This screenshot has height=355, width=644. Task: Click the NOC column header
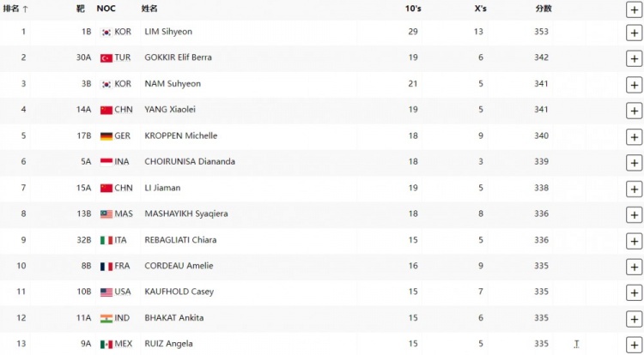[x=106, y=9]
